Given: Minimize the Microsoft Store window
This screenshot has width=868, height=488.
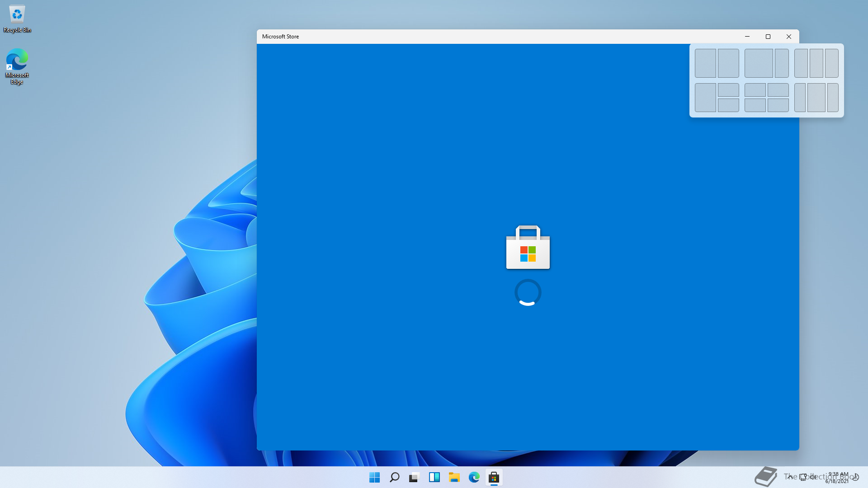Looking at the screenshot, I should pyautogui.click(x=747, y=37).
